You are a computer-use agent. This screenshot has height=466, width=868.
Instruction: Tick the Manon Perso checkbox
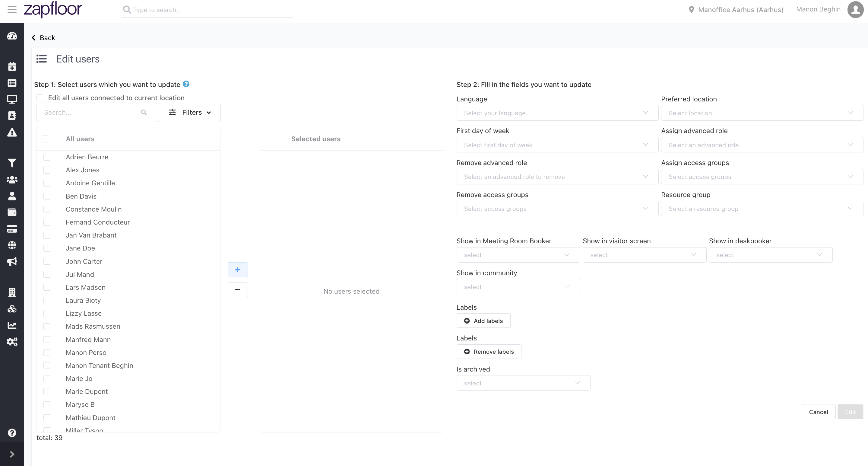[x=47, y=352]
